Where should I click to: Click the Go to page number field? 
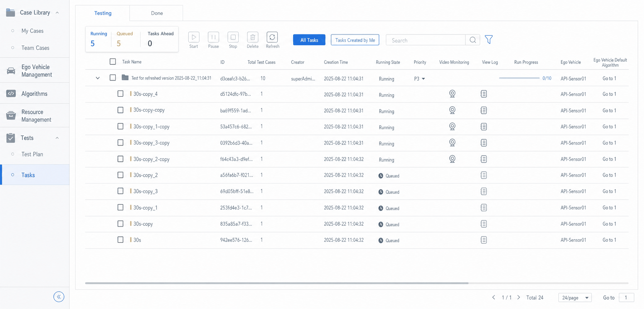click(x=626, y=298)
